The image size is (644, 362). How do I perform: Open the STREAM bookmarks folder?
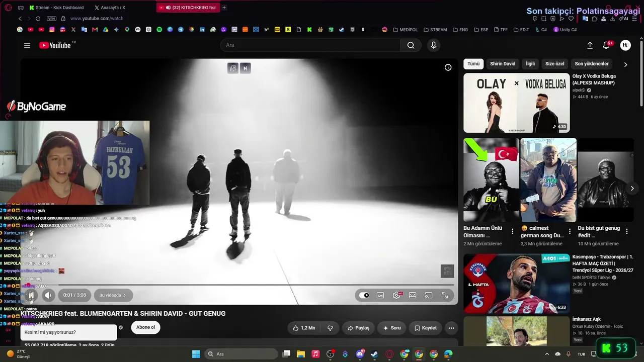[435, 30]
